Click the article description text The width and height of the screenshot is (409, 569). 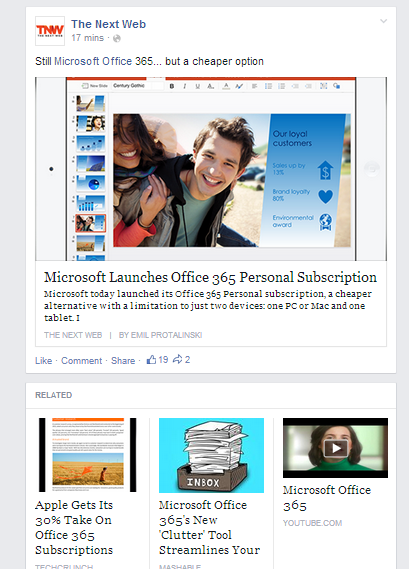[x=208, y=306]
